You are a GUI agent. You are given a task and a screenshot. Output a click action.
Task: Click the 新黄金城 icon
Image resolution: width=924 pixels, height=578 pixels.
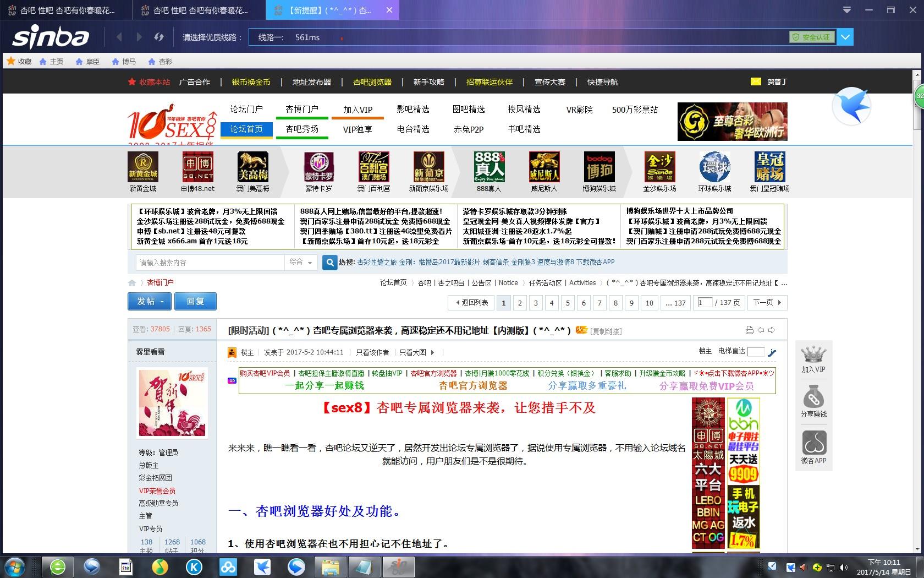click(143, 167)
